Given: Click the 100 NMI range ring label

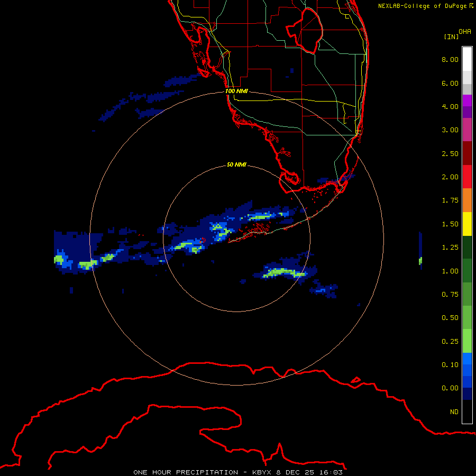Looking at the screenshot, I should pos(236,91).
